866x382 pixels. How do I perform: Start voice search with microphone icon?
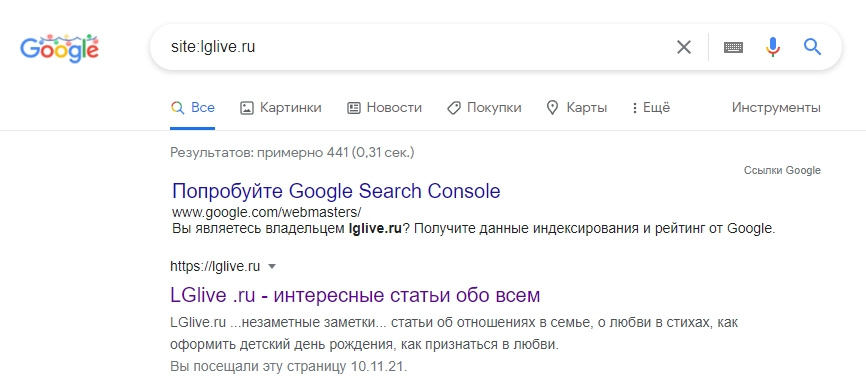tap(773, 47)
